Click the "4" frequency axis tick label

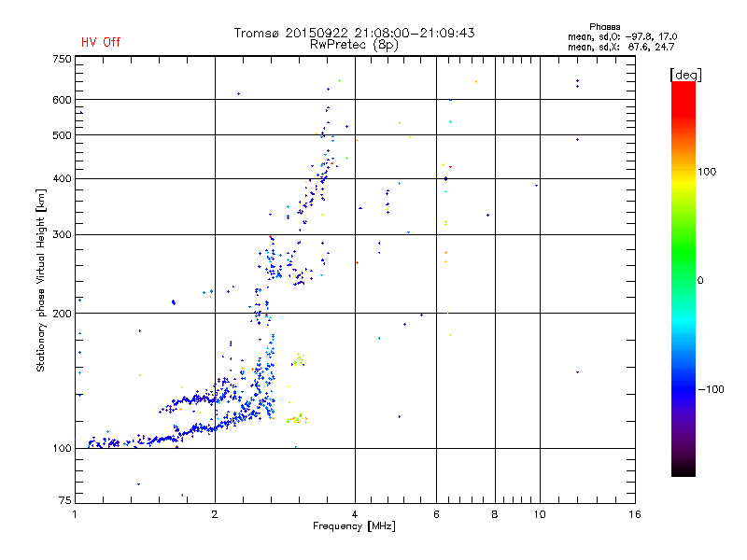pyautogui.click(x=355, y=514)
